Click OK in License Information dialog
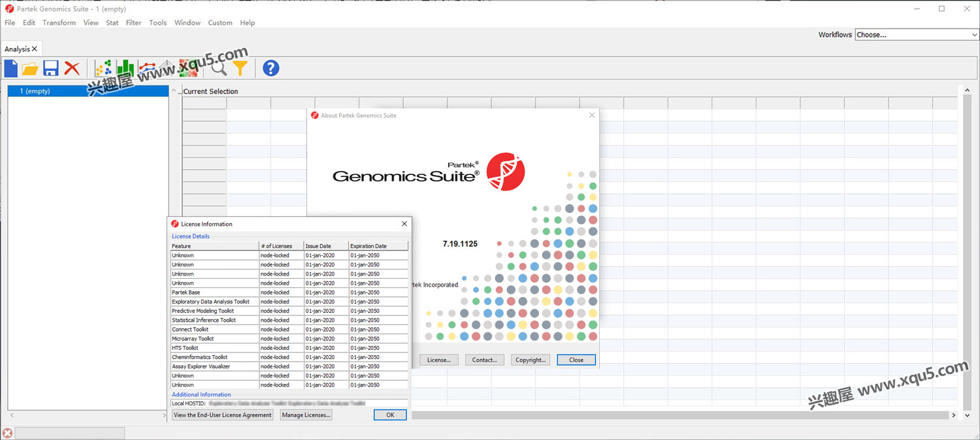 click(x=390, y=415)
